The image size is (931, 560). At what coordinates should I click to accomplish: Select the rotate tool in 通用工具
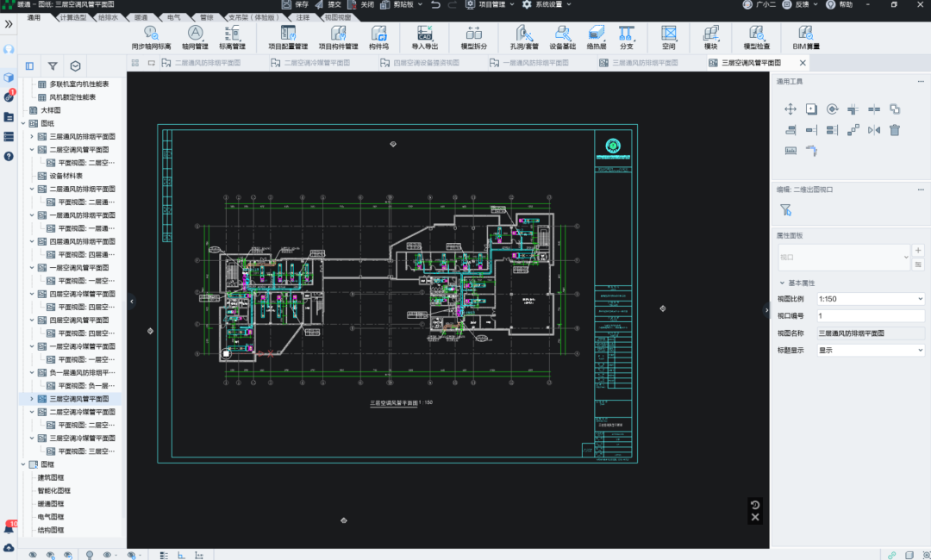click(832, 109)
